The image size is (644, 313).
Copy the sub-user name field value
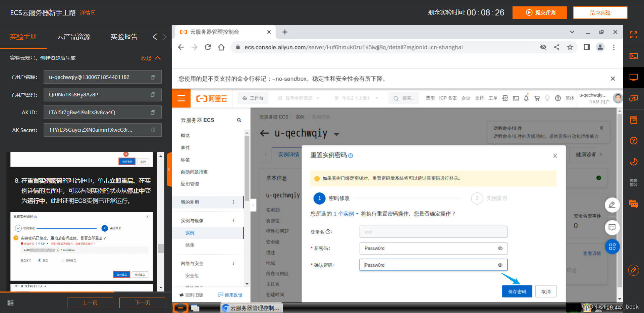pyautogui.click(x=153, y=77)
